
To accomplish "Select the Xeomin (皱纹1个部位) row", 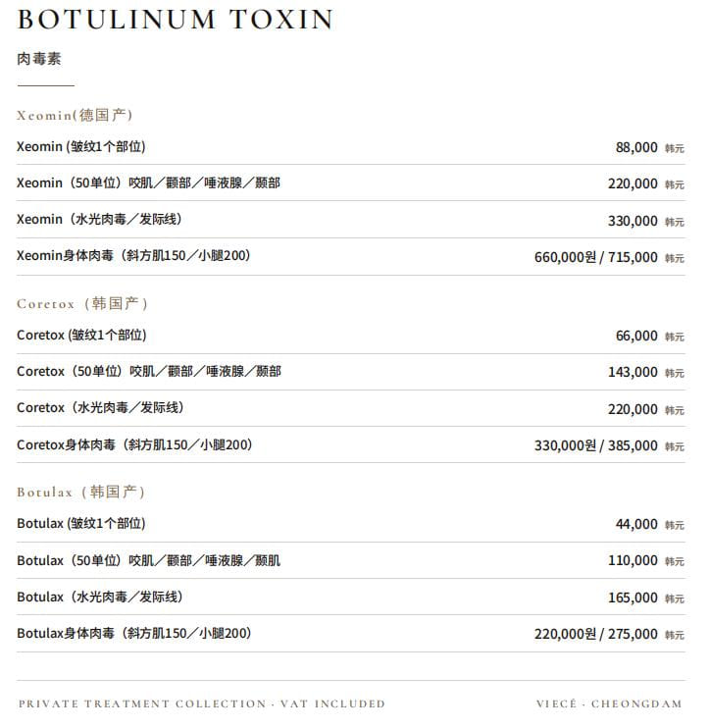I will [x=351, y=147].
